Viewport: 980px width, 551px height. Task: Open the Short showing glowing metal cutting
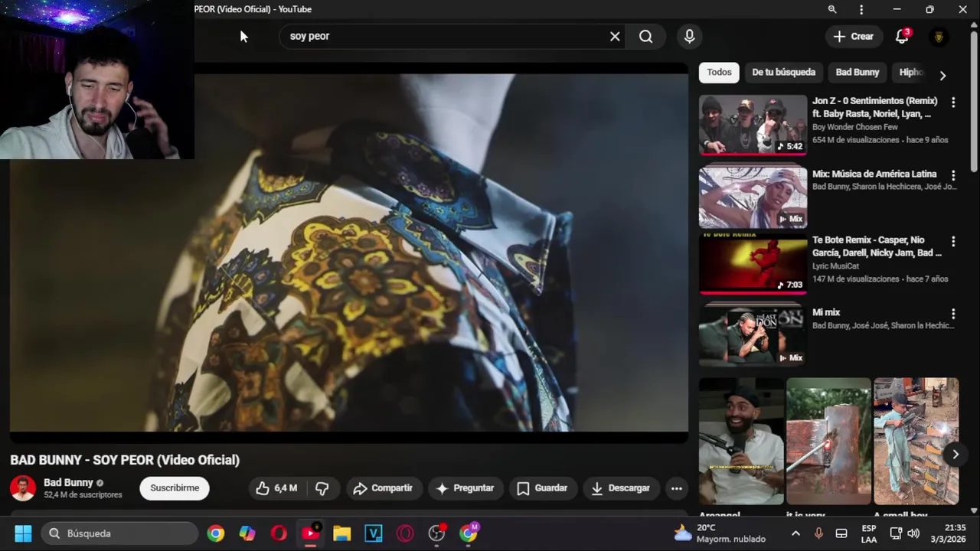click(x=828, y=441)
